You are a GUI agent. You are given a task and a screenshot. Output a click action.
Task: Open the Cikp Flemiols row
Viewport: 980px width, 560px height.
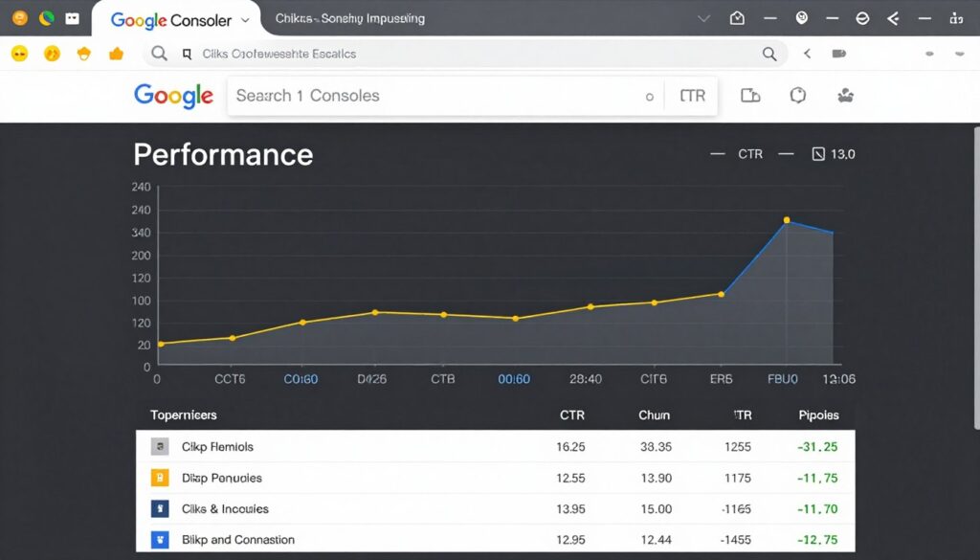[x=495, y=447]
